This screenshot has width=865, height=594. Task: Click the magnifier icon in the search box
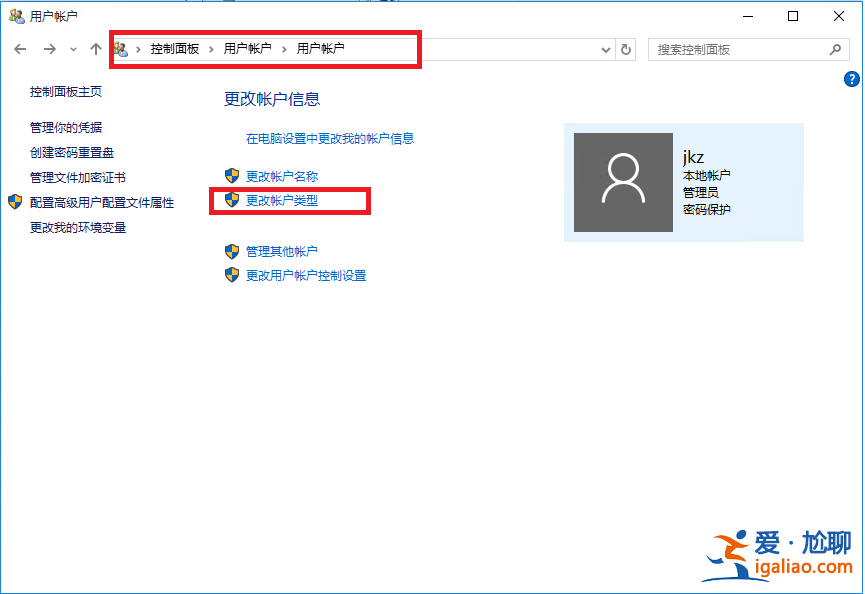coord(833,48)
